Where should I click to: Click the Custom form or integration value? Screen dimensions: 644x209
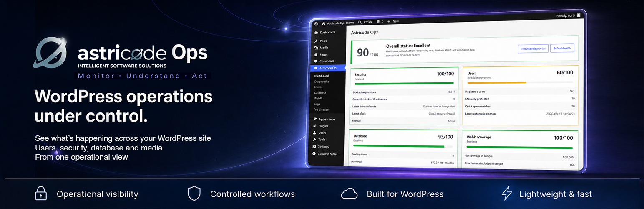click(439, 106)
